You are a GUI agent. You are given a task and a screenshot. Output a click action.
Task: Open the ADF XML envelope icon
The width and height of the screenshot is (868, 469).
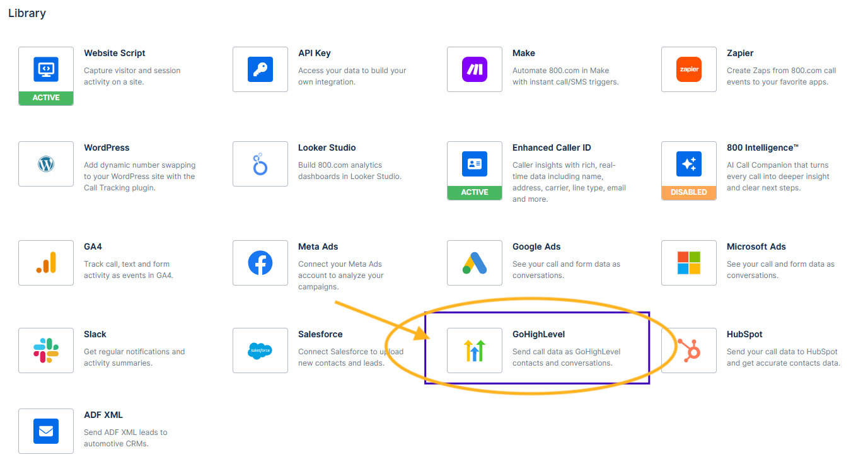pyautogui.click(x=46, y=431)
